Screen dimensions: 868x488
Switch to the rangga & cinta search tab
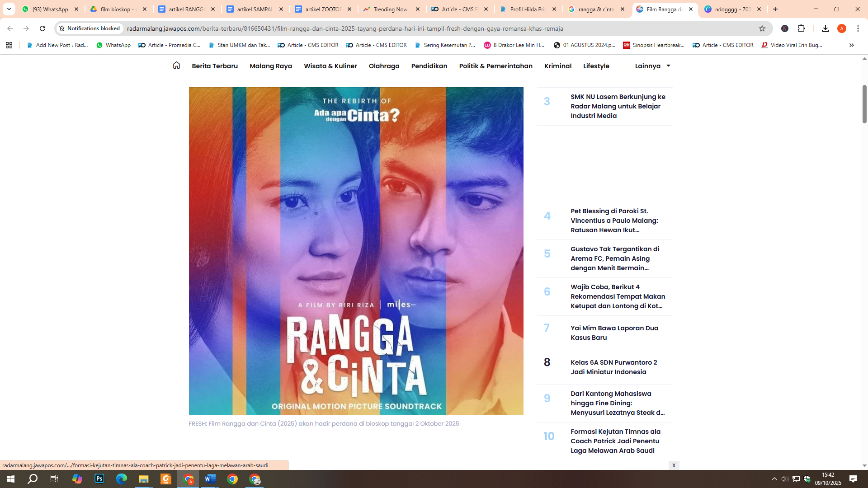click(596, 9)
